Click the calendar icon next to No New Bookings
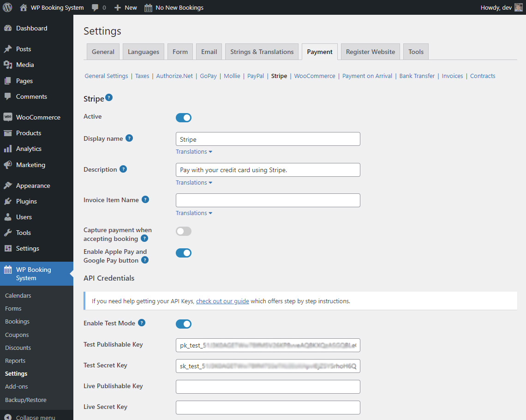Screen dimensions: 526x420 [x=148, y=8]
